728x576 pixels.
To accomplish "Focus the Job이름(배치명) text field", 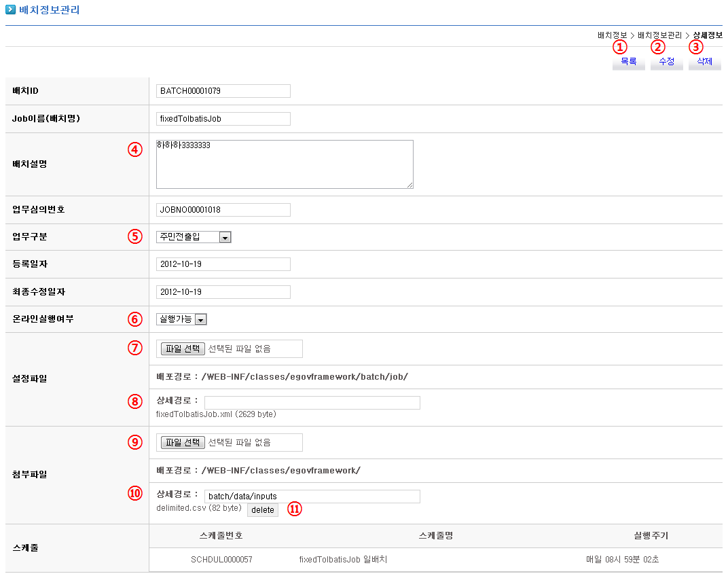I will tap(223, 119).
